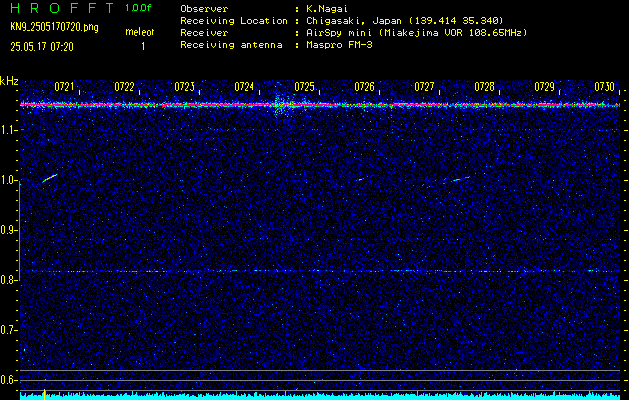629x400 pixels.
Task: Click the 1.0 frequency axis label
Action: coord(8,180)
